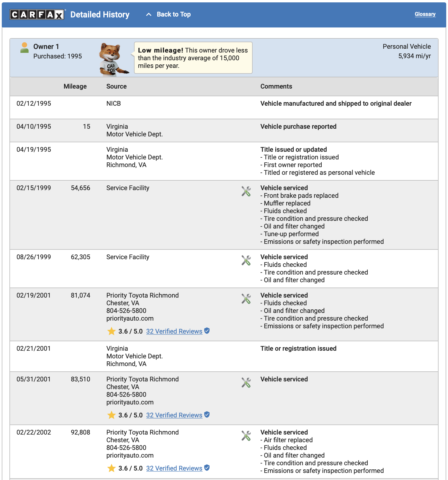Click wrench icon for 02/15/1999 service

pos(246,191)
